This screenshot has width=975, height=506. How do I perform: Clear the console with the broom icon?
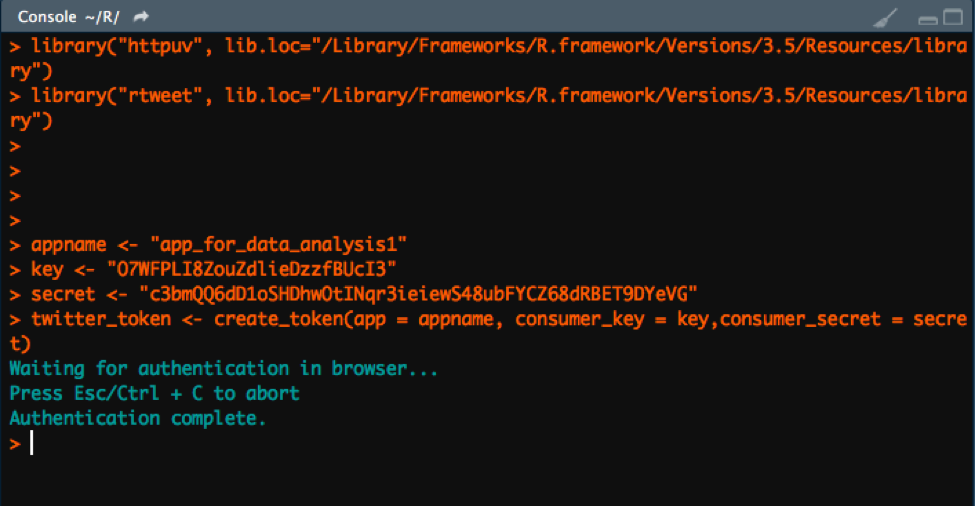[886, 17]
